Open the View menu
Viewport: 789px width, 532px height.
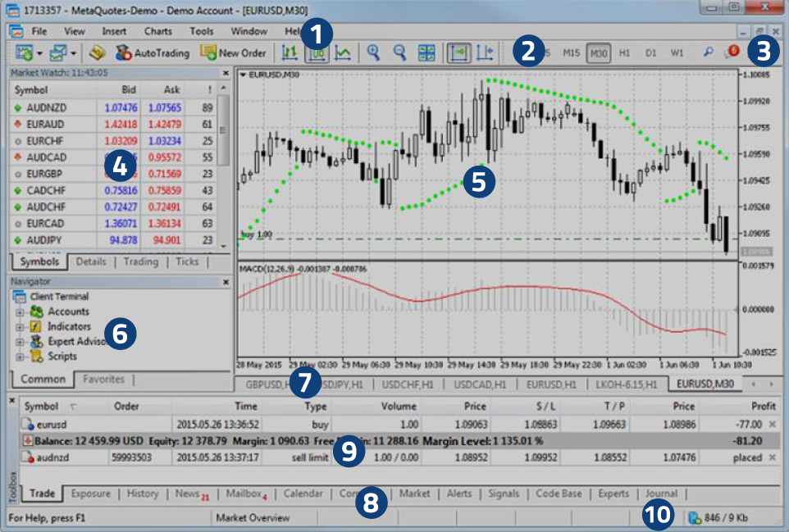coord(75,31)
